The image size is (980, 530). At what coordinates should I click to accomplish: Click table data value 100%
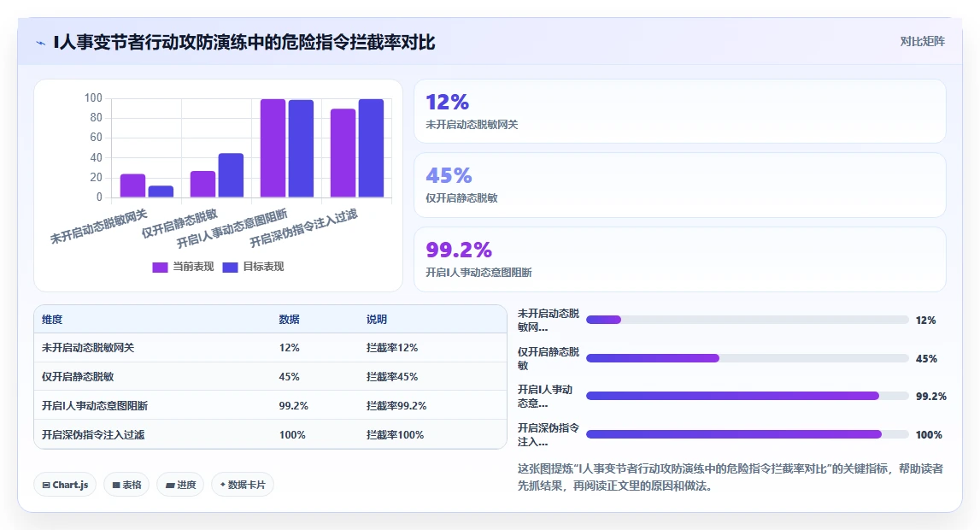click(292, 434)
